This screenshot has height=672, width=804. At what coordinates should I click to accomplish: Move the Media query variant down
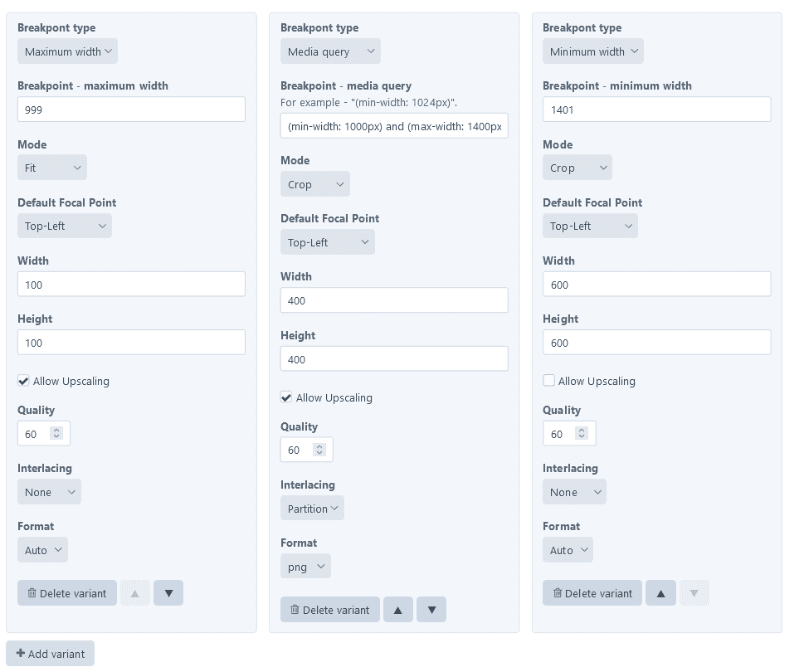click(431, 610)
